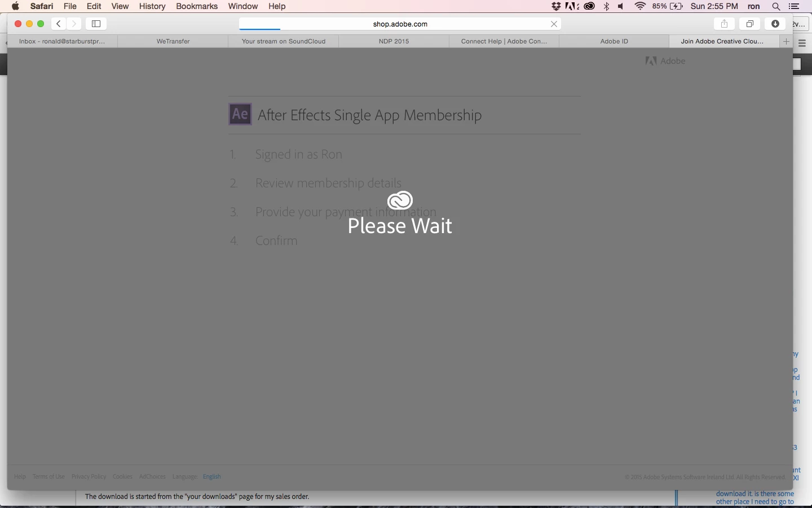Toggle the Safari sidebar button

click(96, 24)
